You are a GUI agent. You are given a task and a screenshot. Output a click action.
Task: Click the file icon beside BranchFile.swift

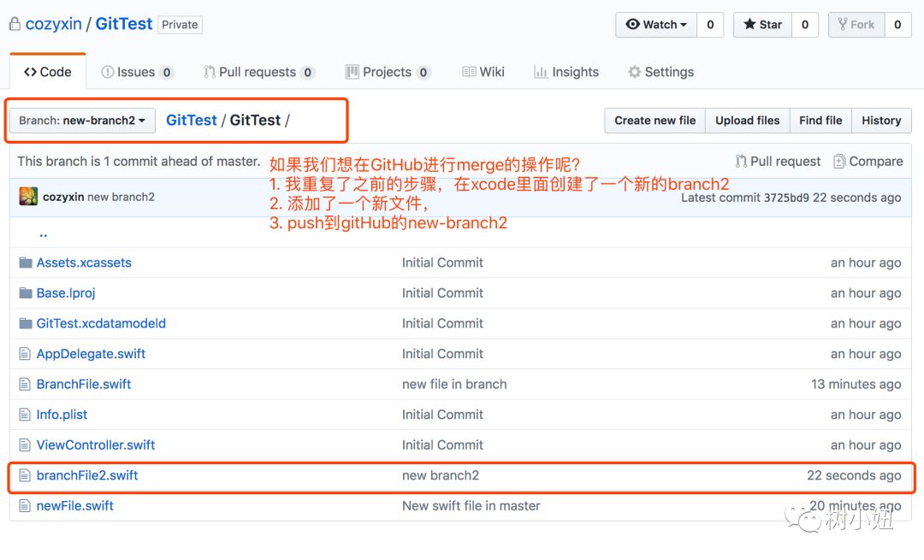tap(25, 385)
